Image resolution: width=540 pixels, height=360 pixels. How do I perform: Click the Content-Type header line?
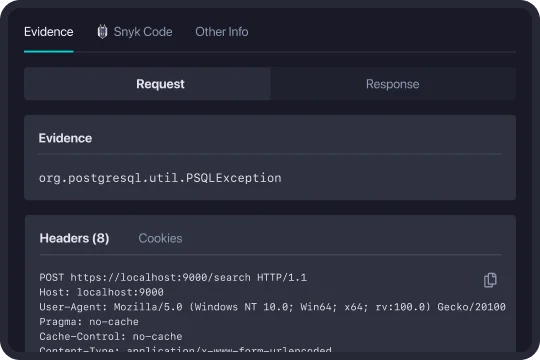pos(185,349)
